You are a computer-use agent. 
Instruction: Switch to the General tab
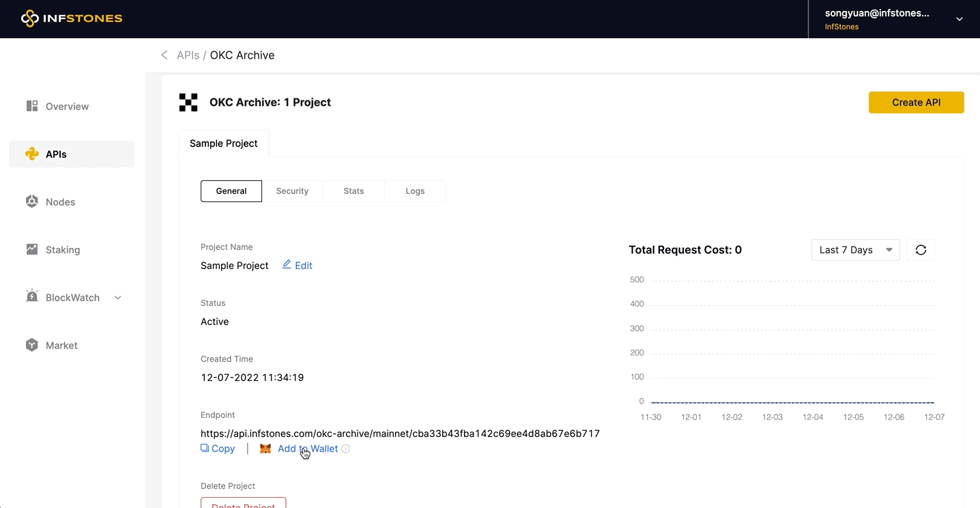point(231,191)
